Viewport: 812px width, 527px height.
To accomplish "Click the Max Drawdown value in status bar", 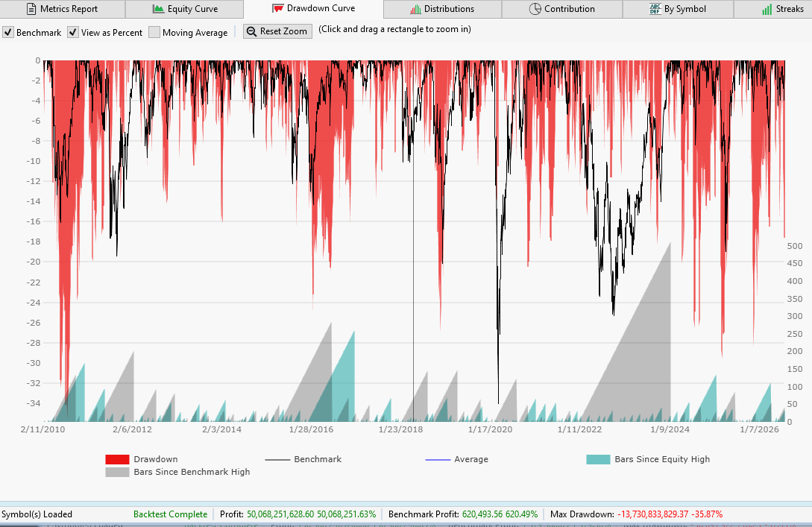I will coord(670,514).
